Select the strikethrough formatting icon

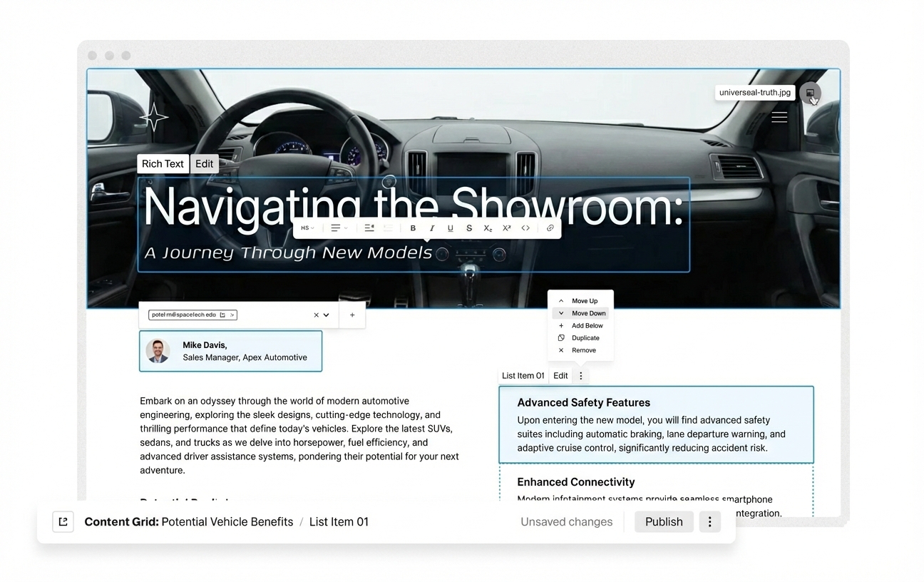(x=469, y=228)
